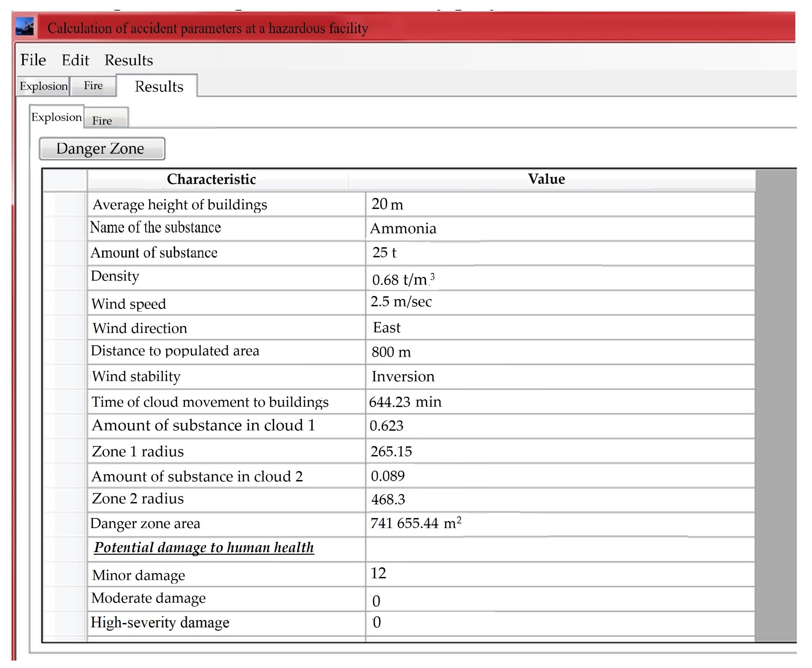
Task: Select the 'Density' row label
Action: (x=226, y=278)
